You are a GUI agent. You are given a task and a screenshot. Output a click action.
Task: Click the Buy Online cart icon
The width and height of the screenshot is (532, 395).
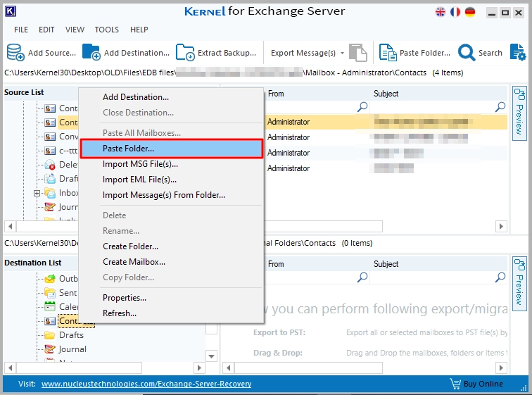pyautogui.click(x=455, y=384)
